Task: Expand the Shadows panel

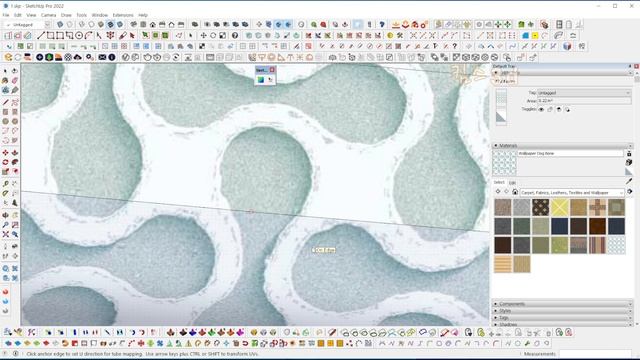Action: [x=562, y=324]
